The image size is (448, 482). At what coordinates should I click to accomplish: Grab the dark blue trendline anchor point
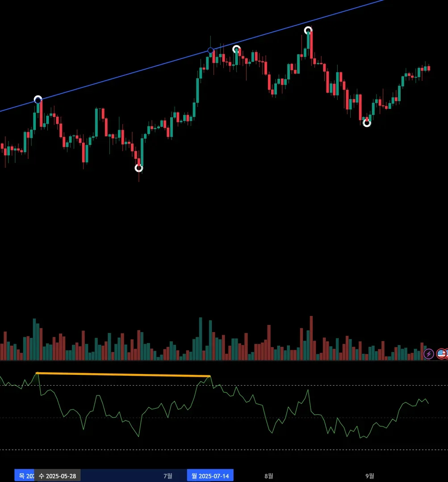point(210,50)
